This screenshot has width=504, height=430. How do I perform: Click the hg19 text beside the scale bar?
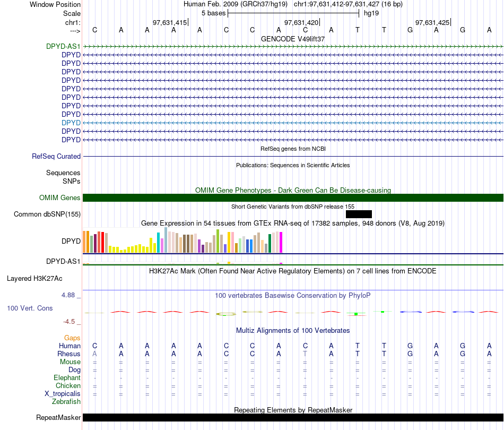pos(371,13)
